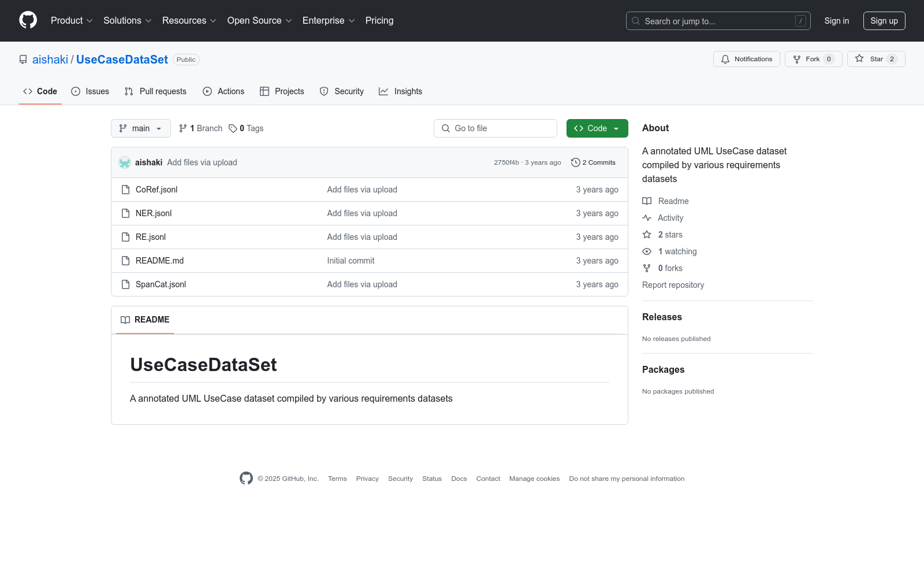Select the README tab
The image size is (924, 578).
145,320
